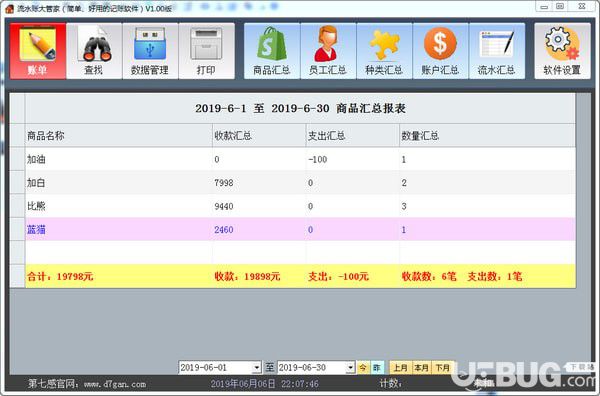The width and height of the screenshot is (600, 396).
Task: Open the 账单 pencil notebook icon
Action: point(38,51)
